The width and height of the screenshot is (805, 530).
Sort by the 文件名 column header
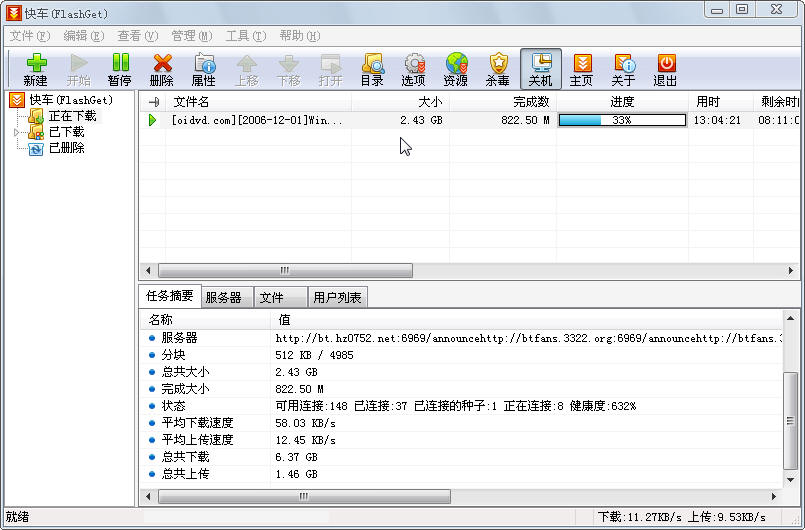tap(259, 102)
